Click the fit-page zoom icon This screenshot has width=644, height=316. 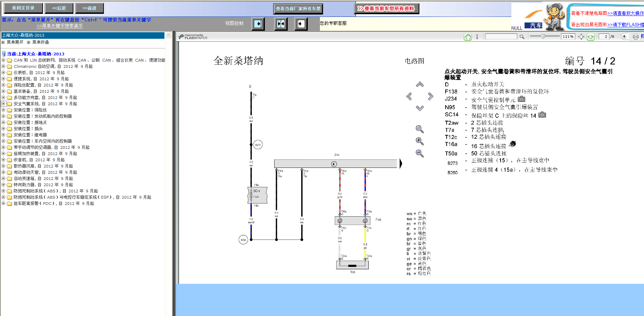(x=581, y=37)
